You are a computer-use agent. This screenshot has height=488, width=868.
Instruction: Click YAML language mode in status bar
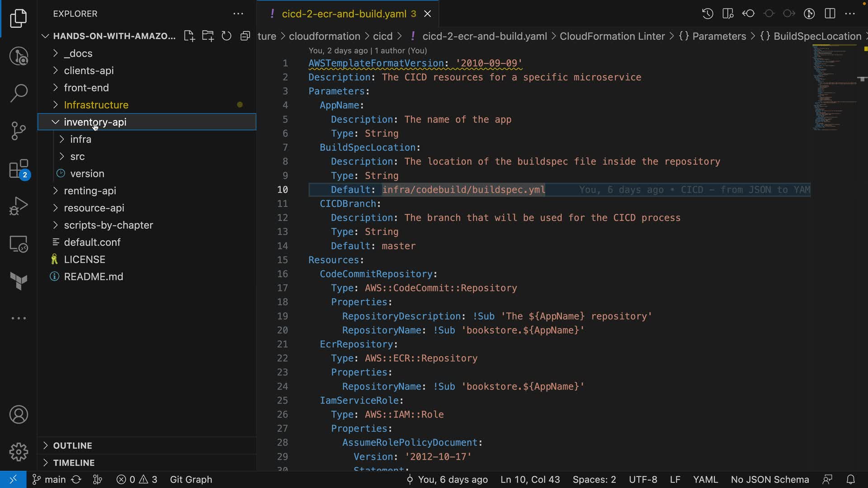[705, 479]
